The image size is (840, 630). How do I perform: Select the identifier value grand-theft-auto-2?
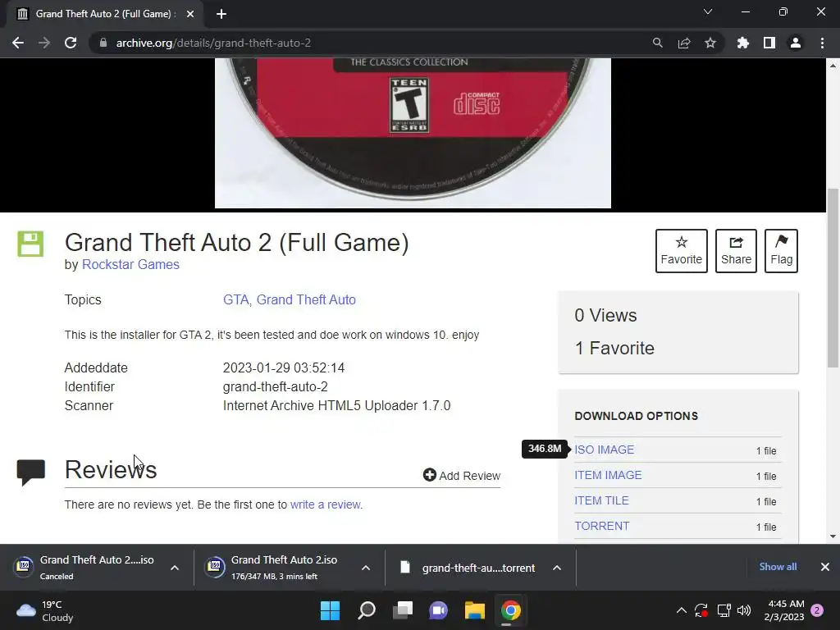(x=276, y=386)
